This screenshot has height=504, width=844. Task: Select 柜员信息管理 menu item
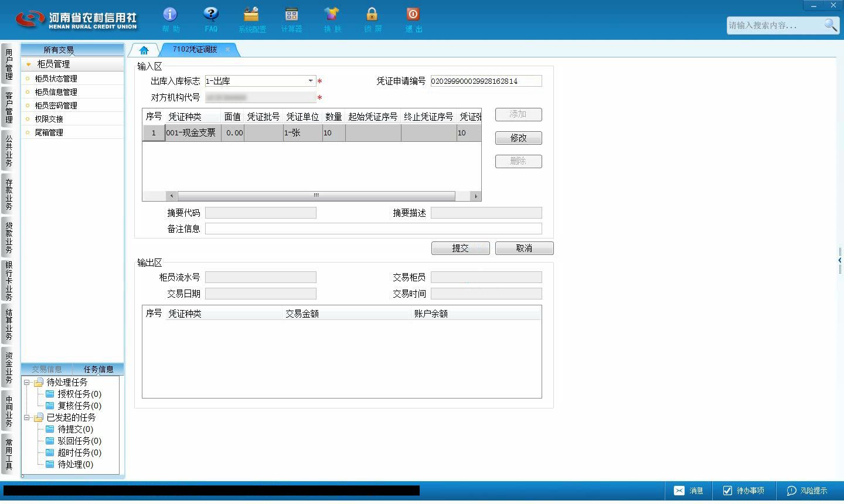pos(56,92)
